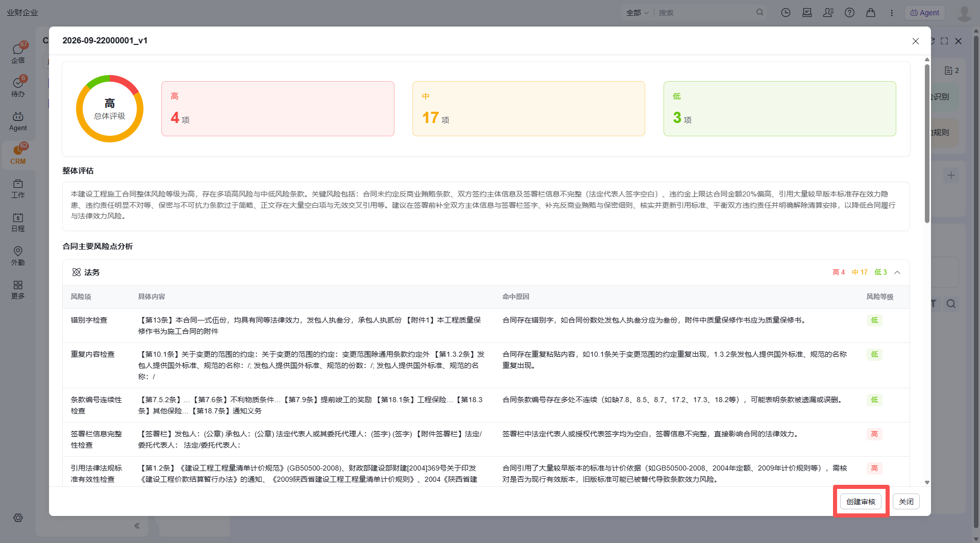Image resolution: width=980 pixels, height=543 pixels.
Task: Collapse the 法务 risk section chevron
Action: click(x=897, y=273)
